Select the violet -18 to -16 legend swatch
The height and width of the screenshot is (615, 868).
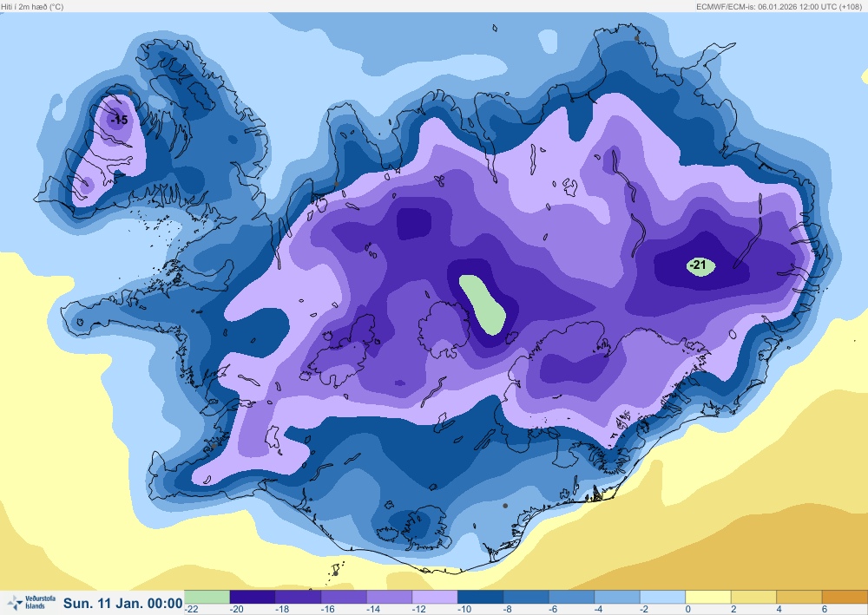[x=298, y=597]
